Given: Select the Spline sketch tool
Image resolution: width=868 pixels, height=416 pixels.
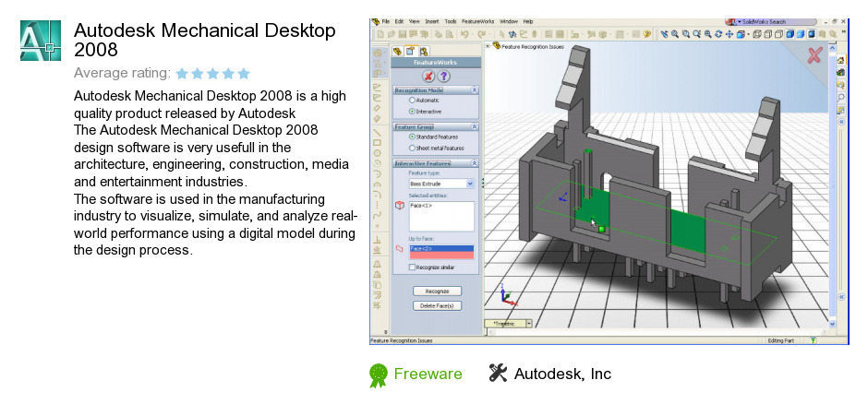Looking at the screenshot, I should pos(377,215).
